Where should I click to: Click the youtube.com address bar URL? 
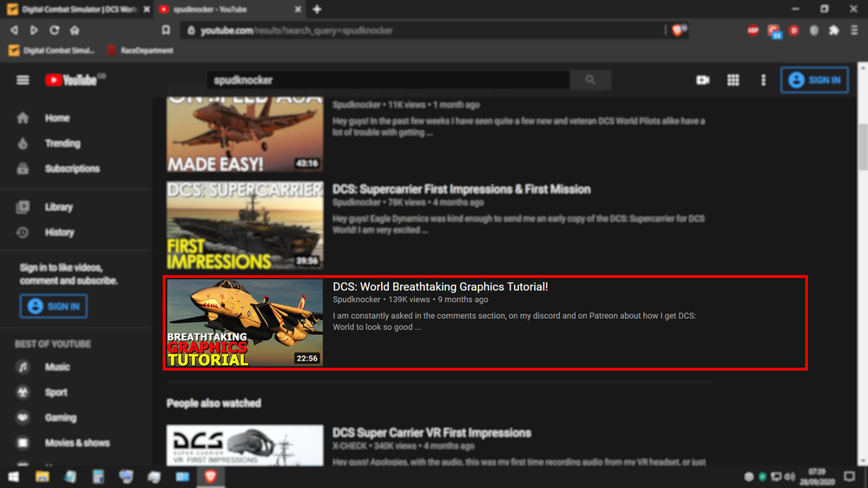(x=297, y=30)
